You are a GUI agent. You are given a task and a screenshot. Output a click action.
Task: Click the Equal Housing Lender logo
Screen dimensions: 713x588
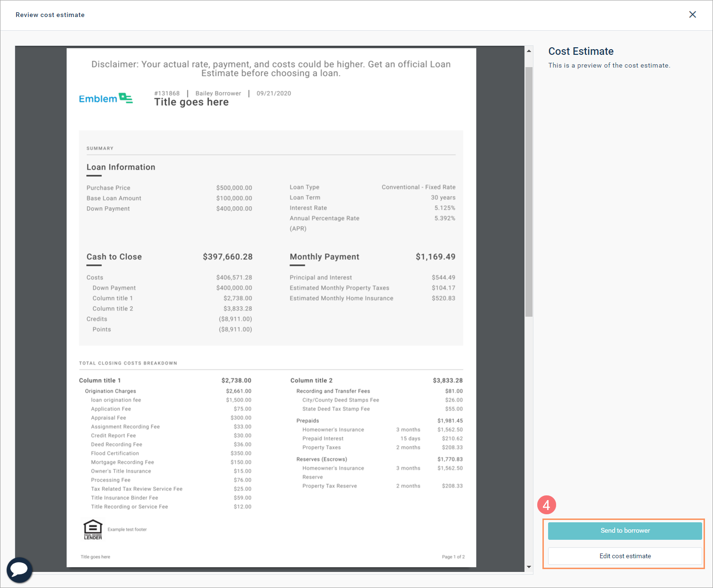point(93,530)
